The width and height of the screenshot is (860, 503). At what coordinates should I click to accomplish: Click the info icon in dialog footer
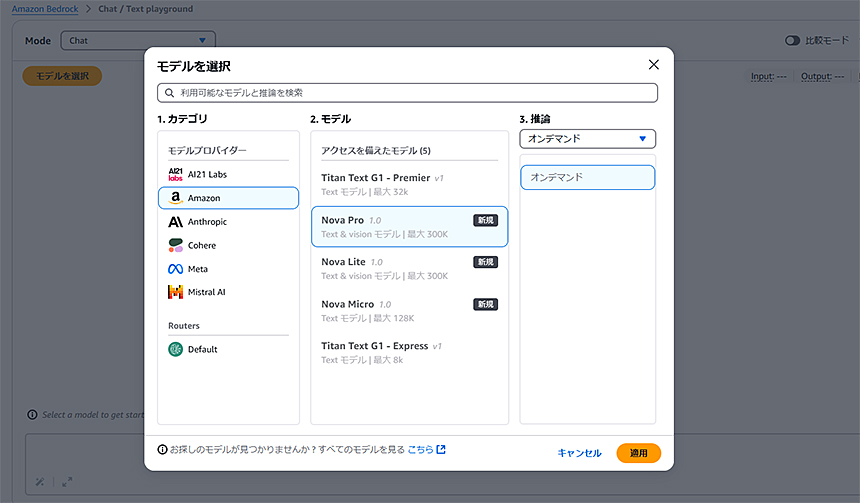[x=162, y=449]
